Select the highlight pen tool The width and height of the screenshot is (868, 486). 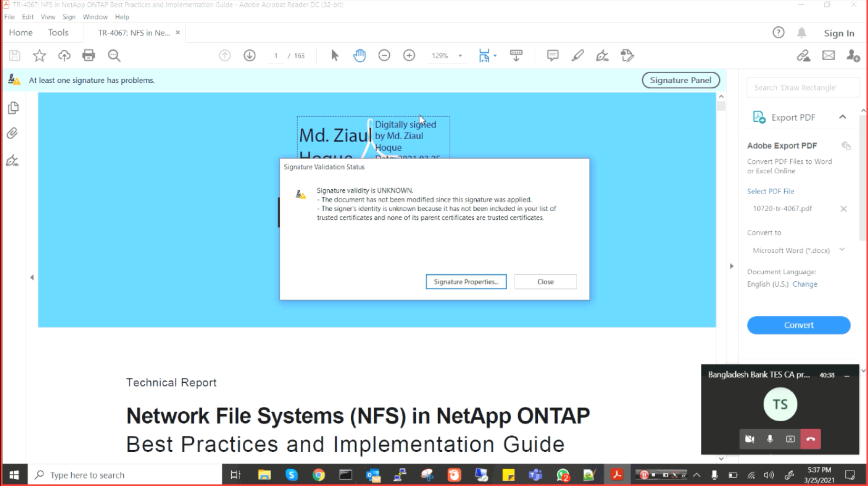pos(578,55)
